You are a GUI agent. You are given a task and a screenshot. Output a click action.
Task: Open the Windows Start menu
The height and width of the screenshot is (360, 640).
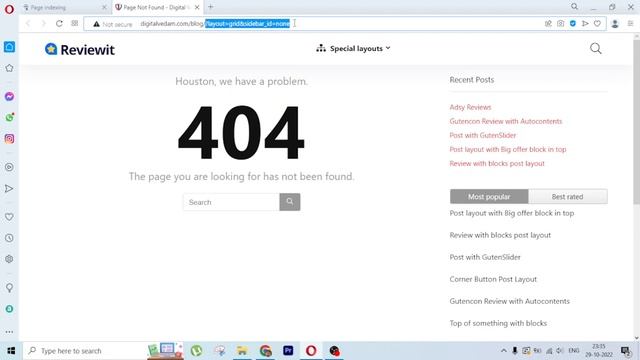coord(11,351)
